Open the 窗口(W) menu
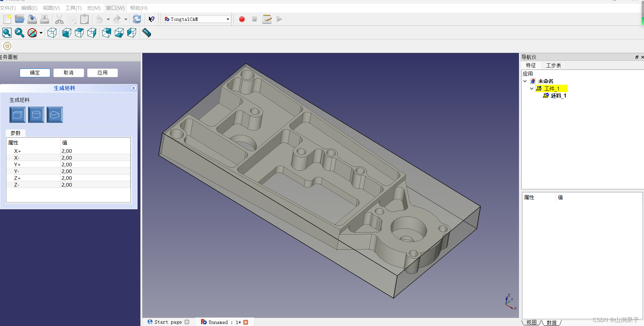This screenshot has width=644, height=326. (x=115, y=8)
